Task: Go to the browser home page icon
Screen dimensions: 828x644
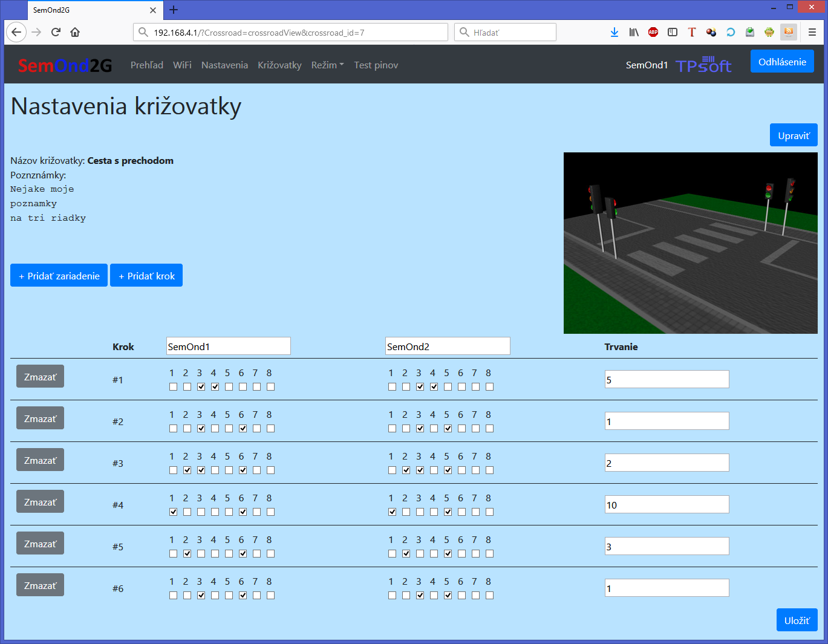Action: pos(75,32)
